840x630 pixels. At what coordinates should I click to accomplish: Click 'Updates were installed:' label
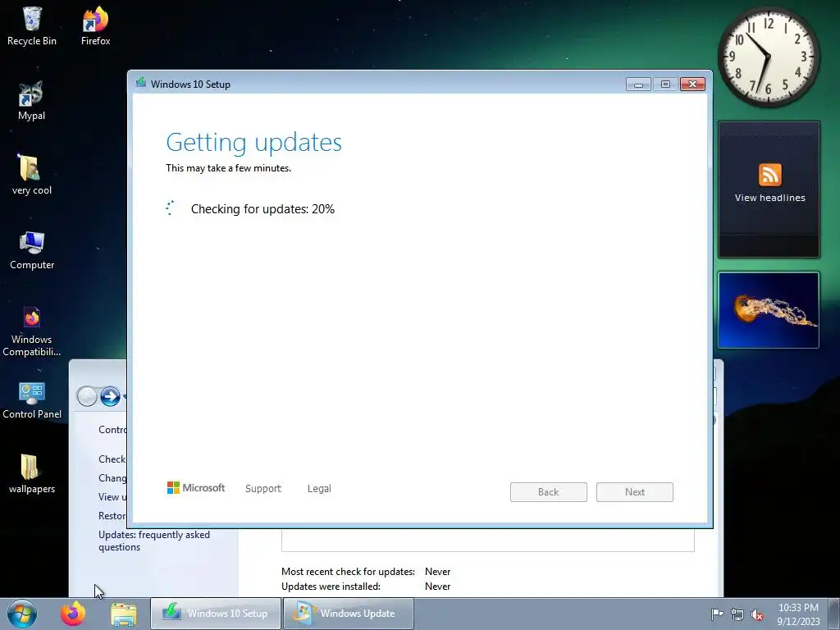pos(331,587)
